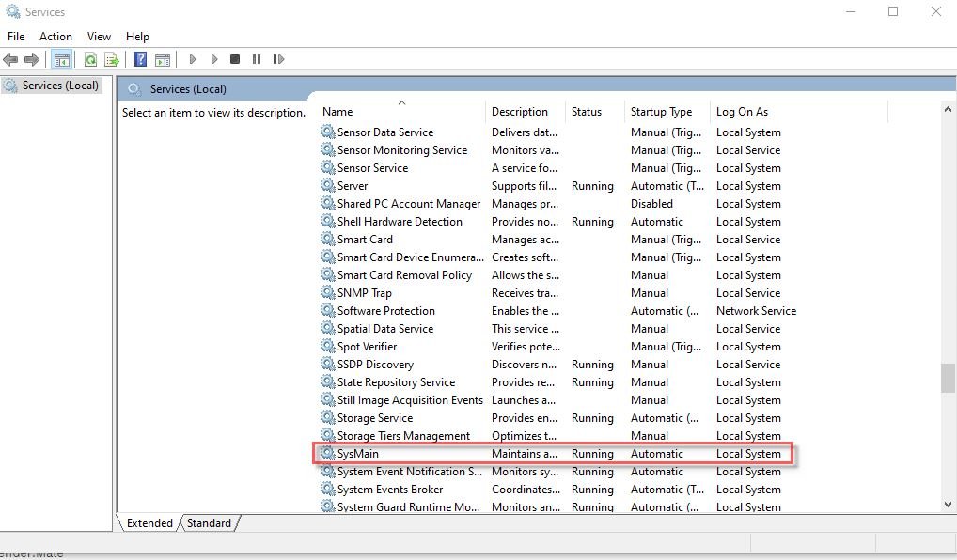
Task: Click Running status of SysMain
Action: (x=592, y=453)
